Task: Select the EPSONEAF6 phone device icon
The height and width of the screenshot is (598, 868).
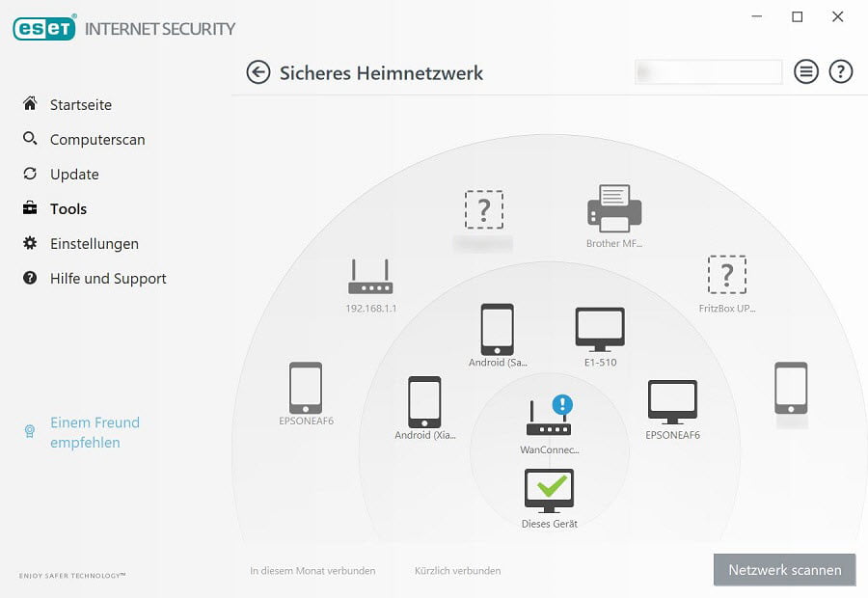Action: tap(306, 388)
